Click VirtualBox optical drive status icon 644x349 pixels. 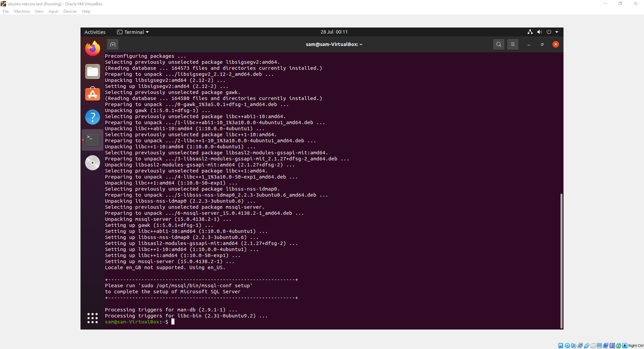point(567,346)
